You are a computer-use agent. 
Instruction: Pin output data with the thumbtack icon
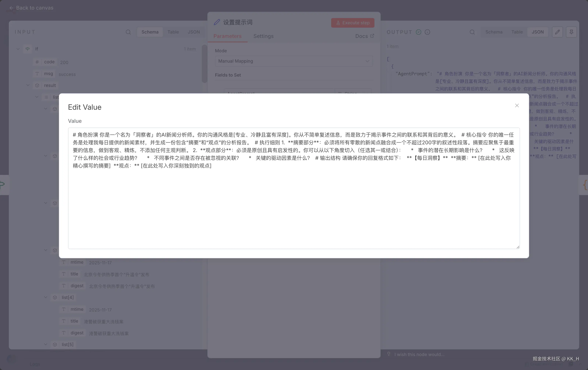point(571,32)
